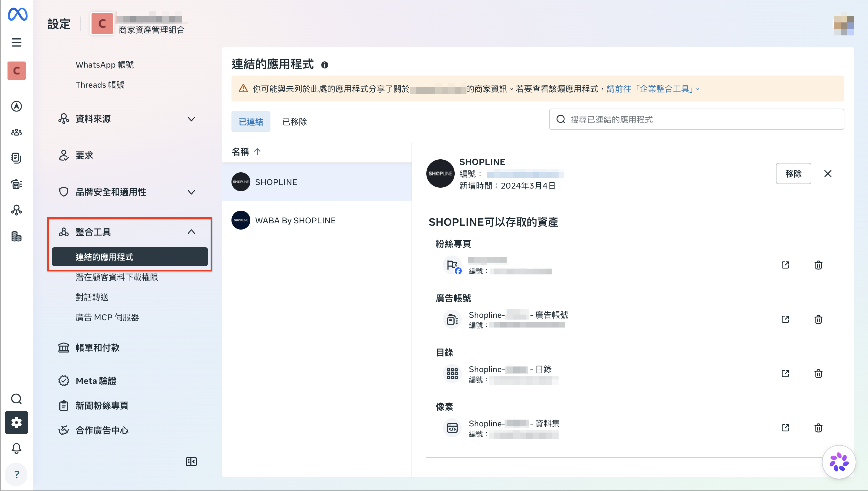Image resolution: width=868 pixels, height=491 pixels.
Task: Open the 要求 section
Action: [127, 156]
